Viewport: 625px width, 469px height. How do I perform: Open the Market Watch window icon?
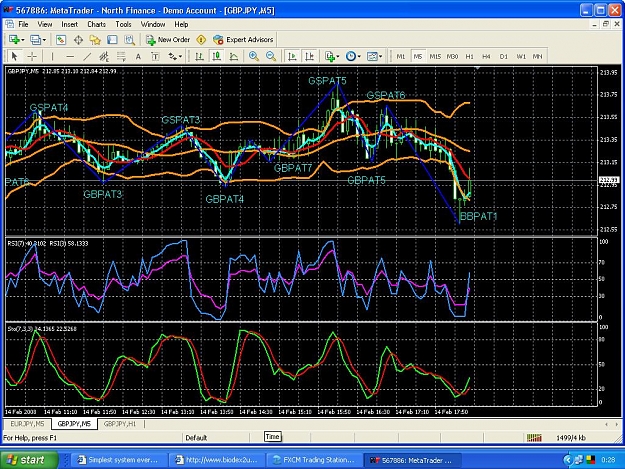(x=61, y=39)
